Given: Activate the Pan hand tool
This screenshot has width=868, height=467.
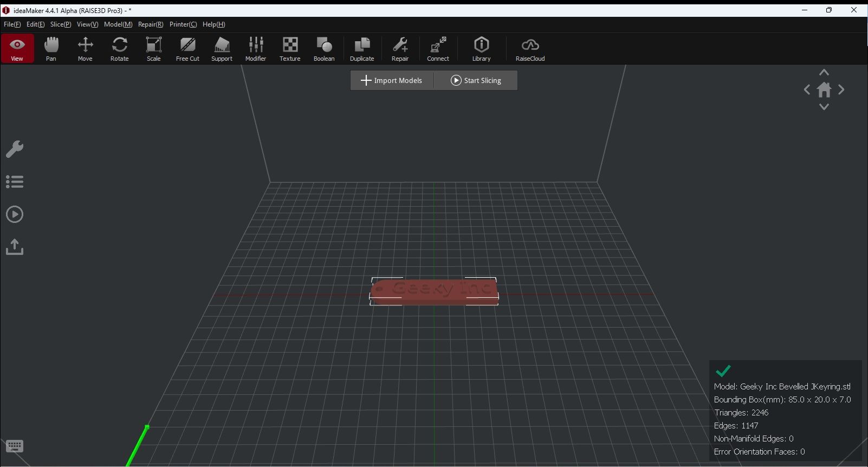Looking at the screenshot, I should [x=51, y=48].
